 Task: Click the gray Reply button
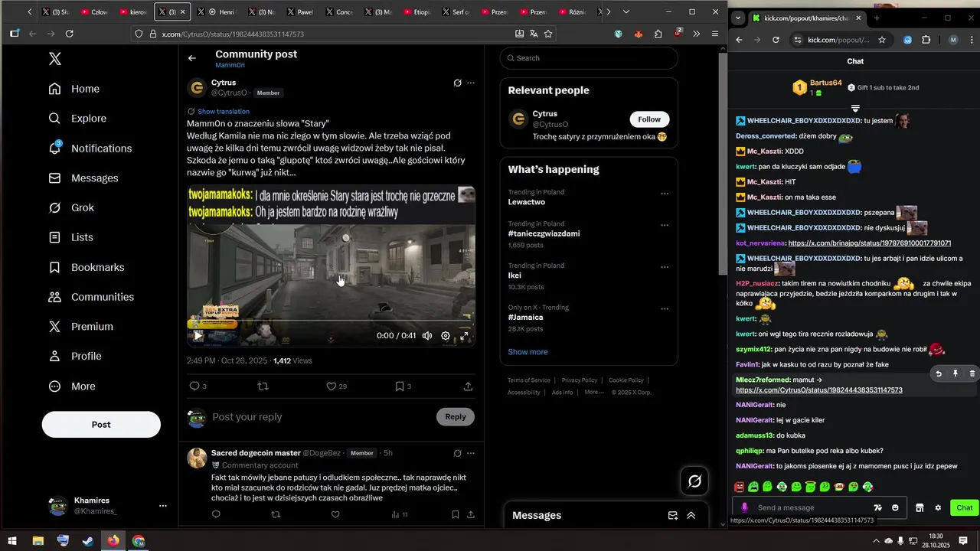pyautogui.click(x=456, y=417)
